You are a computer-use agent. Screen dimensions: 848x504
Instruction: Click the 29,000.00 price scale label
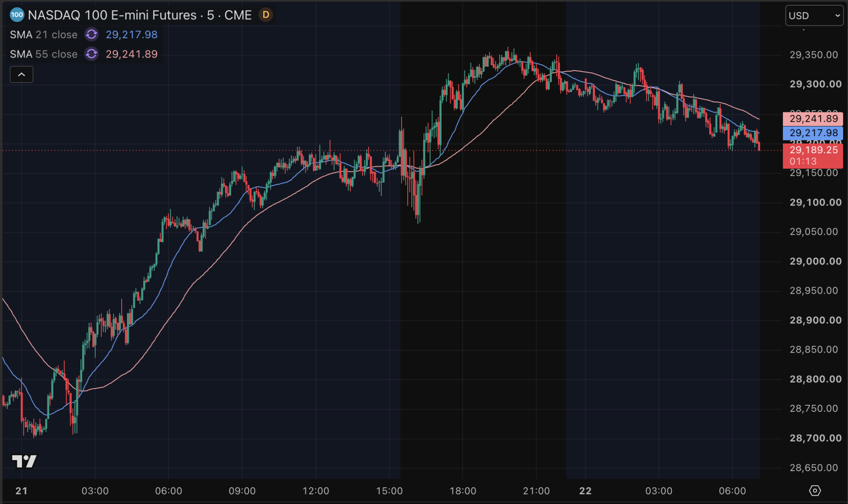tap(815, 261)
